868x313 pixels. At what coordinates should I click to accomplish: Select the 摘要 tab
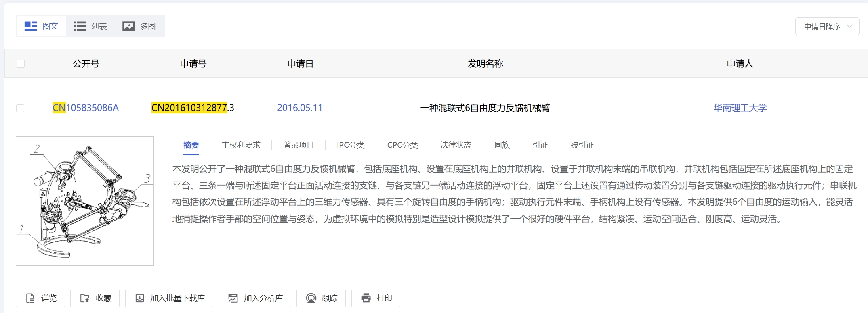click(191, 145)
